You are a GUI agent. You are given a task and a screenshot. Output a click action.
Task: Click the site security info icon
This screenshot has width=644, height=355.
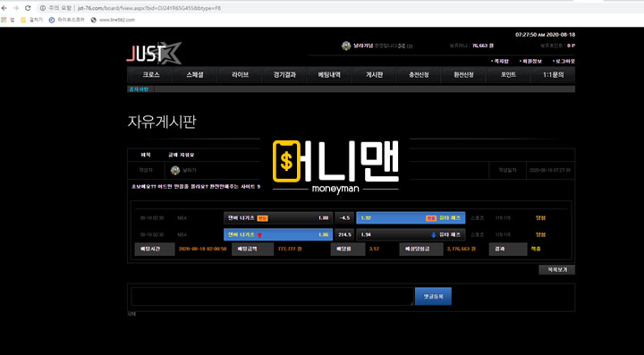click(x=43, y=8)
